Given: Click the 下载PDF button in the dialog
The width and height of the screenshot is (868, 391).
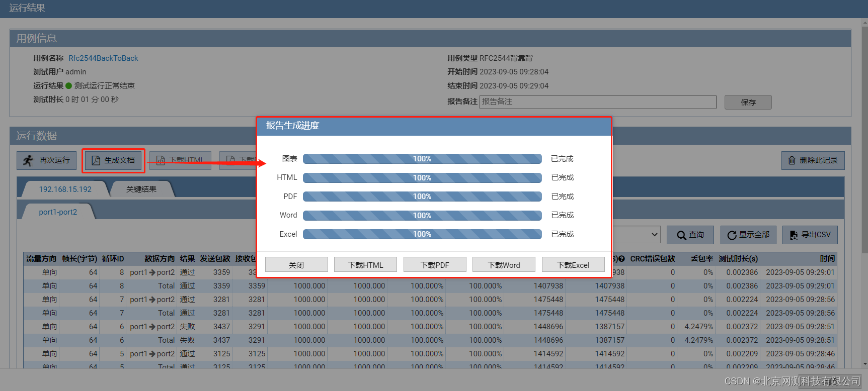Looking at the screenshot, I should tap(435, 265).
